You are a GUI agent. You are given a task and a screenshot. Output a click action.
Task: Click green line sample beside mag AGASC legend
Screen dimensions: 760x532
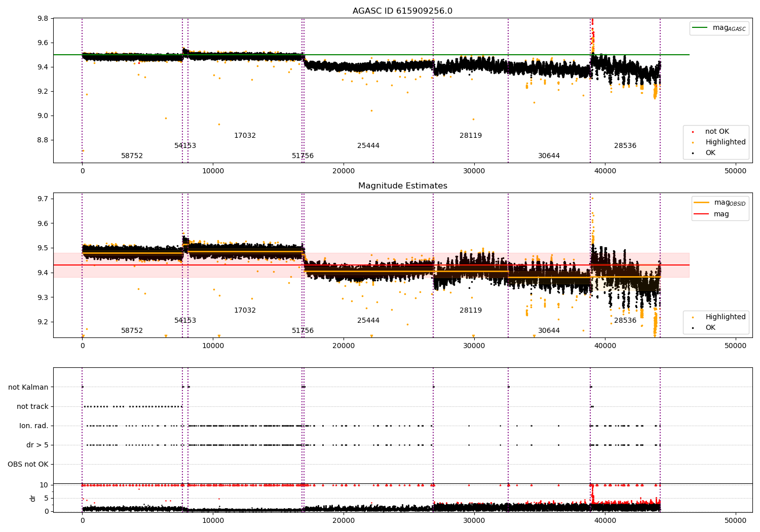pos(701,28)
